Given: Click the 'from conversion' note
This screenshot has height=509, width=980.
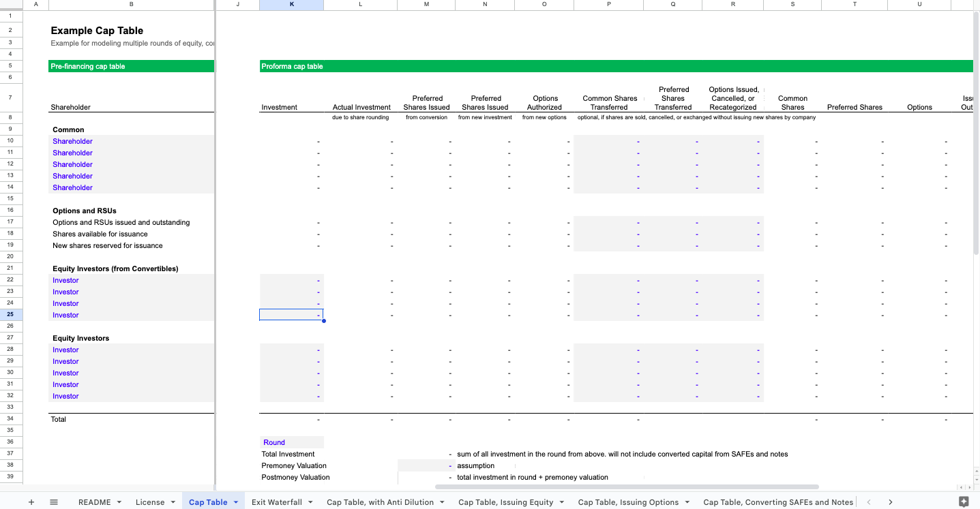Looking at the screenshot, I should [427, 117].
